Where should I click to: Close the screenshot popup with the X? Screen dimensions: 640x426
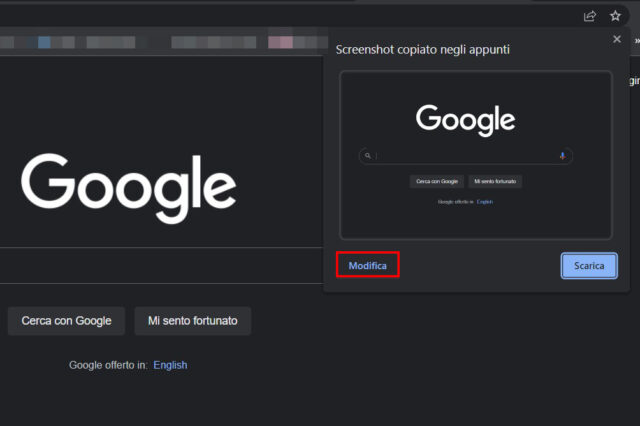click(x=617, y=39)
